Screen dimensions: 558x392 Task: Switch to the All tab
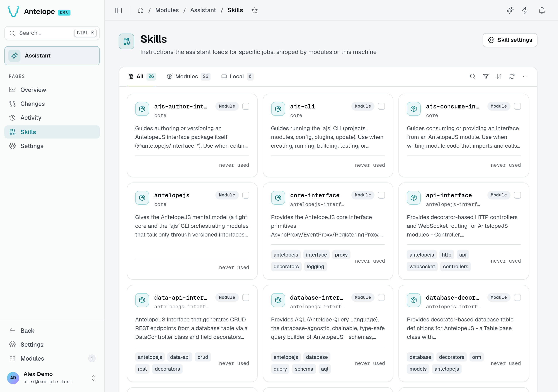[142, 76]
